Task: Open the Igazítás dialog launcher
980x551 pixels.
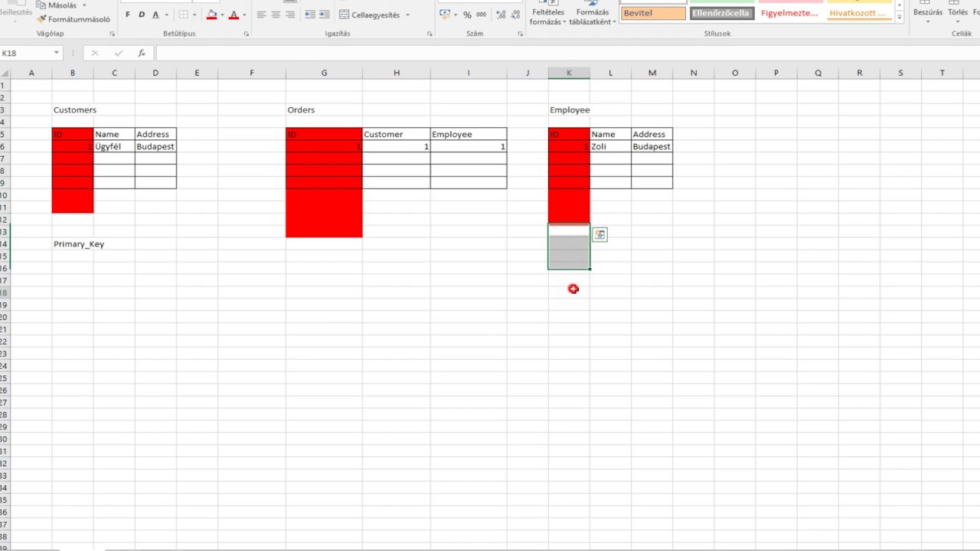Action: click(428, 34)
